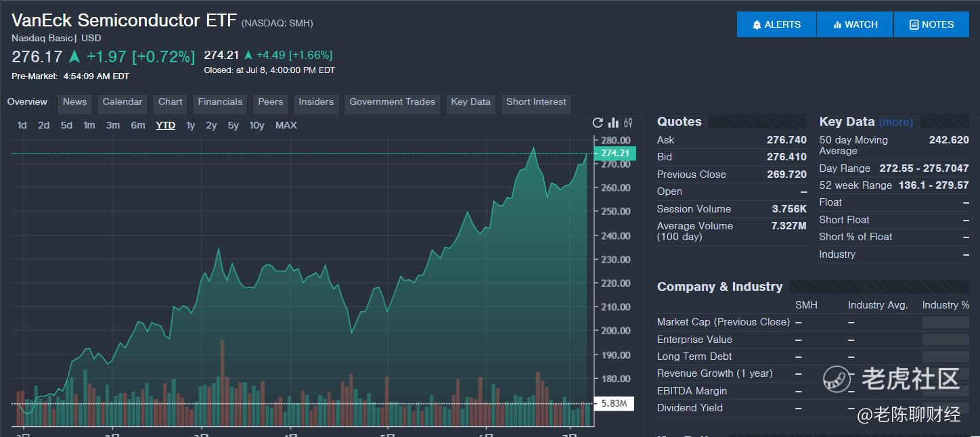
Task: Open the Financials tab
Action: tap(220, 102)
